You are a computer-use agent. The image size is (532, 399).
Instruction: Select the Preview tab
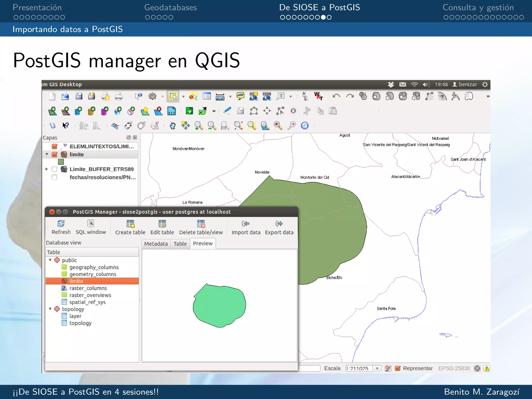pos(203,243)
